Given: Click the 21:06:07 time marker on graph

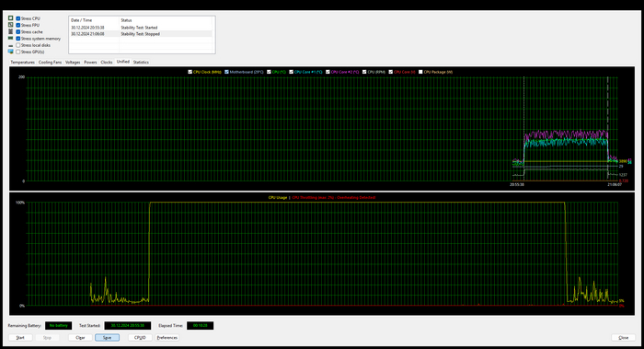Looking at the screenshot, I should [x=615, y=185].
